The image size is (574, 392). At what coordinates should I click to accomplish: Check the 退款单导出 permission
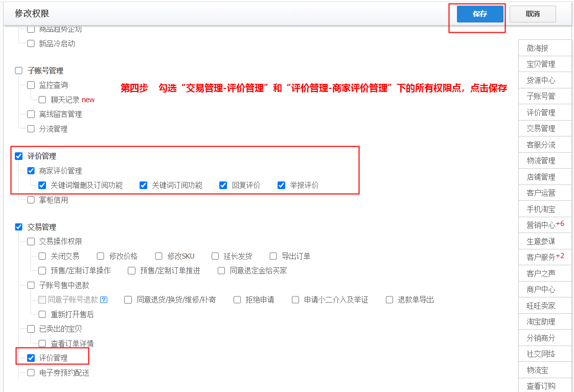389,300
